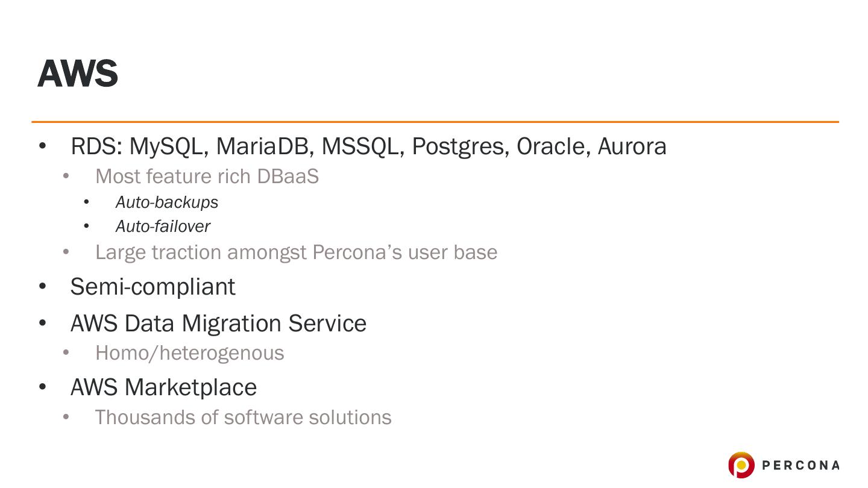This screenshot has height=488, width=868.
Task: Click the PERCONA wordmark text
Action: tap(800, 465)
